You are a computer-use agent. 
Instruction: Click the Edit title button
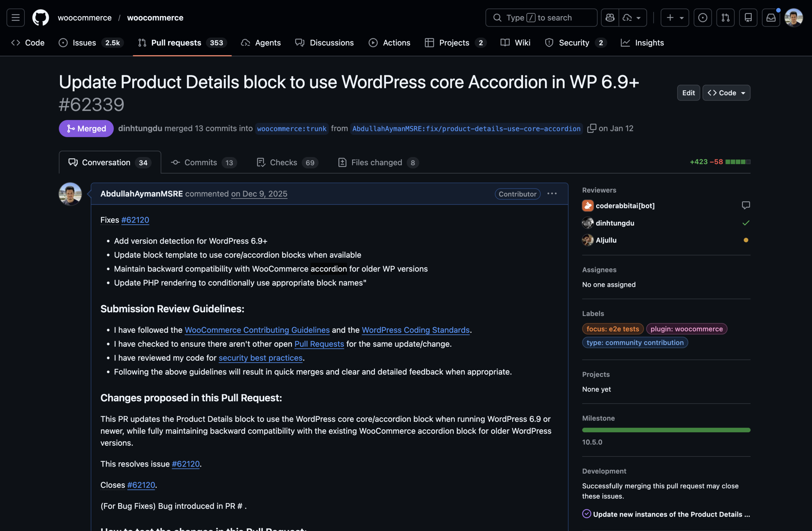click(x=688, y=93)
